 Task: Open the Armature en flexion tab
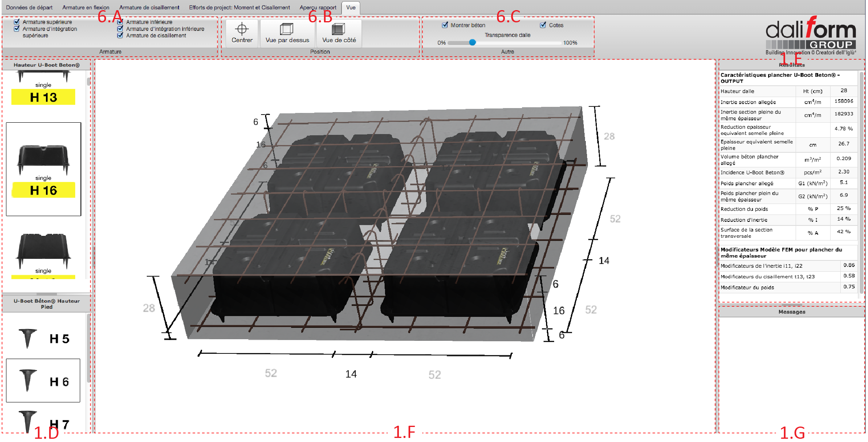point(86,7)
